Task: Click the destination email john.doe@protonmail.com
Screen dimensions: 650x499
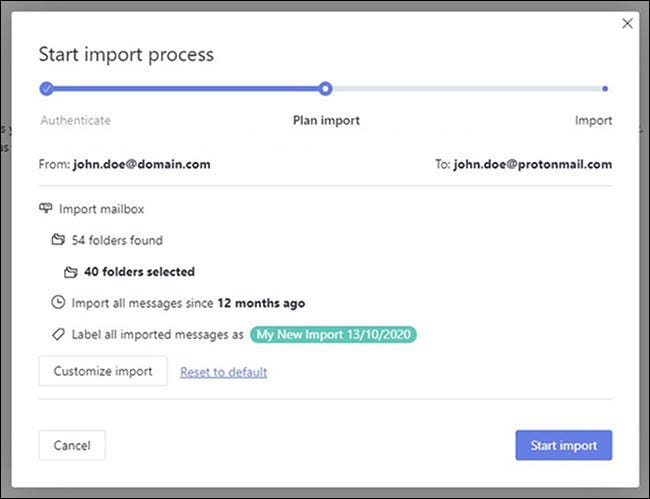Action: (x=532, y=164)
